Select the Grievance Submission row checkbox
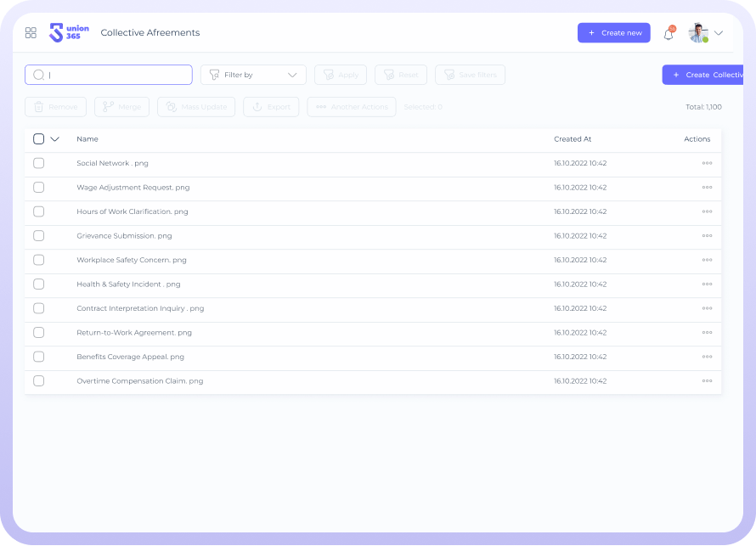The width and height of the screenshot is (756, 546). pyautogui.click(x=38, y=236)
